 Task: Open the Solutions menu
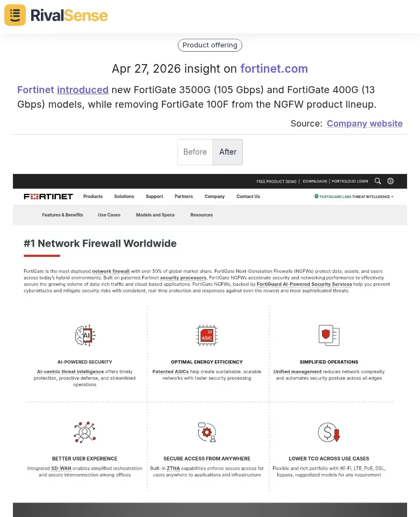point(124,196)
